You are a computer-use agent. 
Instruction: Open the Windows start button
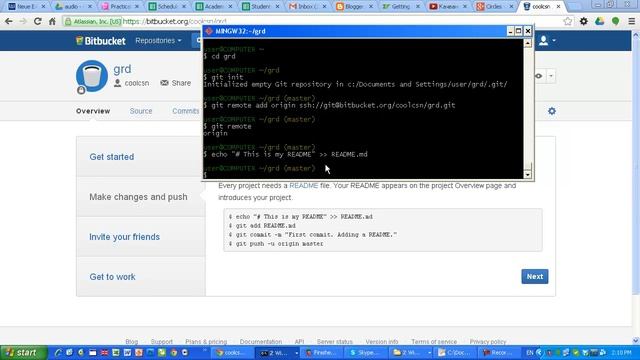24,353
